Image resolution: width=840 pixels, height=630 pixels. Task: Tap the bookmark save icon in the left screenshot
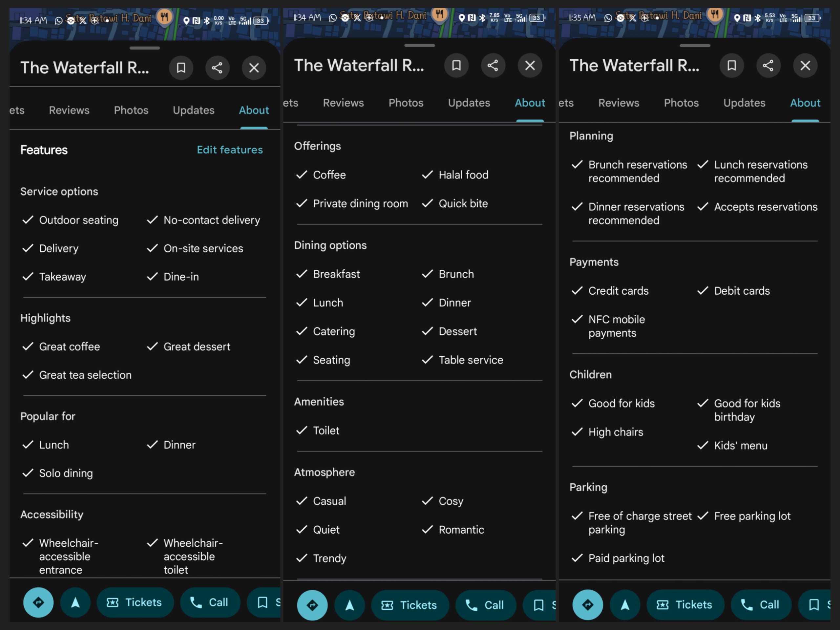(x=181, y=68)
